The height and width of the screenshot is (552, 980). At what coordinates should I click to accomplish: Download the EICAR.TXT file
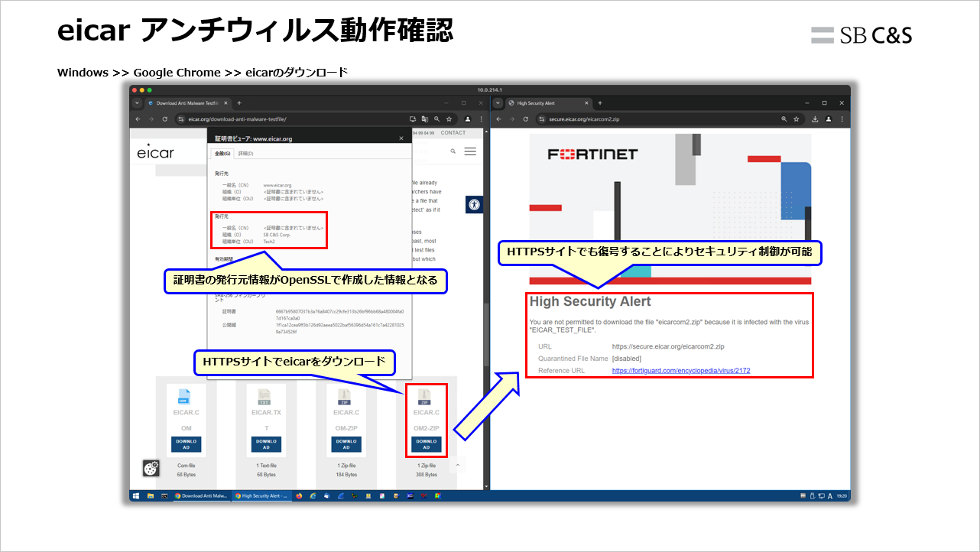[x=266, y=444]
